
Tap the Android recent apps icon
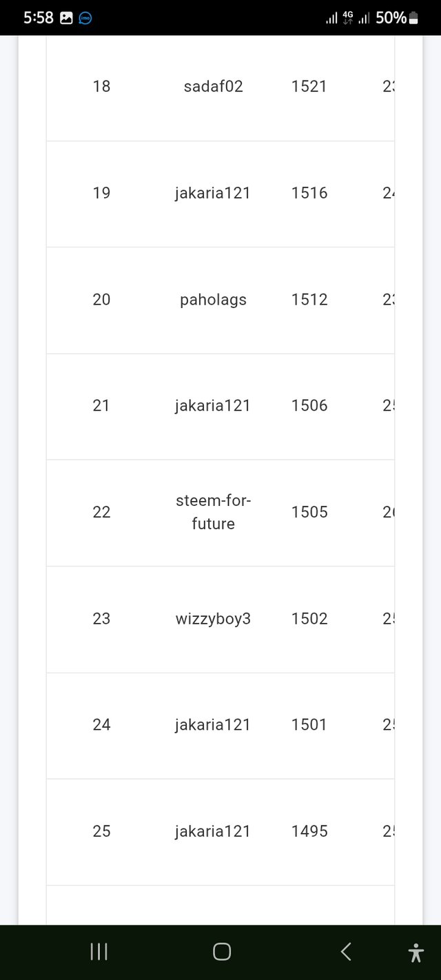click(x=99, y=952)
